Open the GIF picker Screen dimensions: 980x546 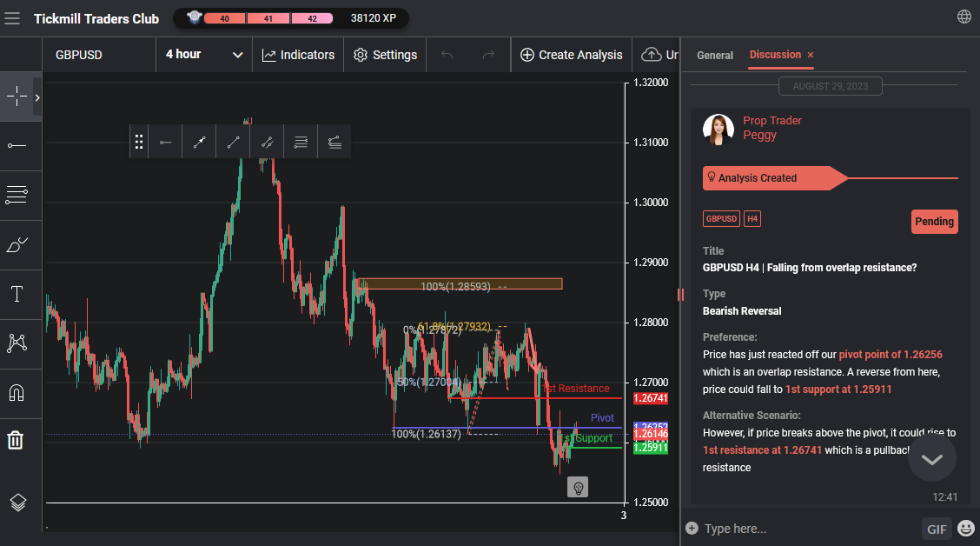coord(937,529)
